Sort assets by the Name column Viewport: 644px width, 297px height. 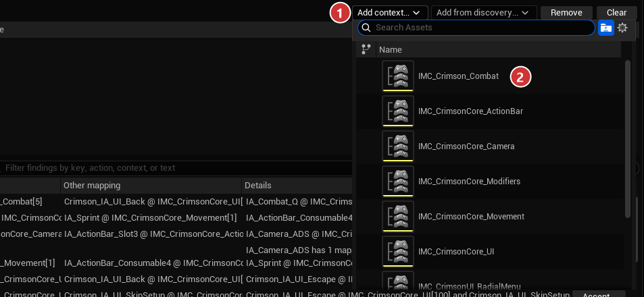[498, 50]
